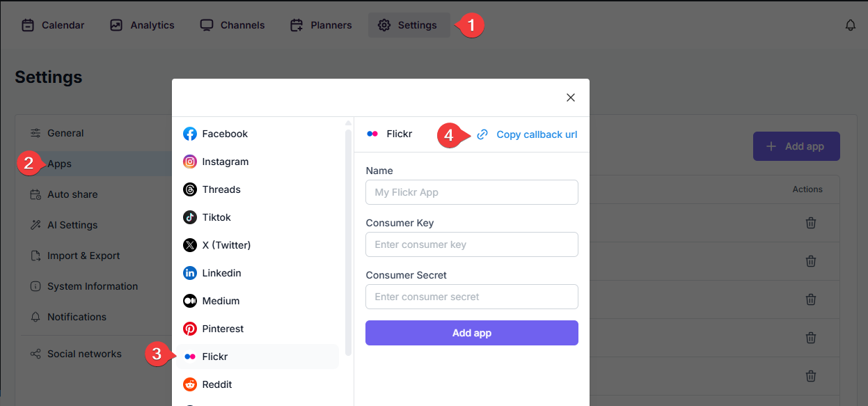Select the Facebook app option
The image size is (868, 406).
coord(224,134)
